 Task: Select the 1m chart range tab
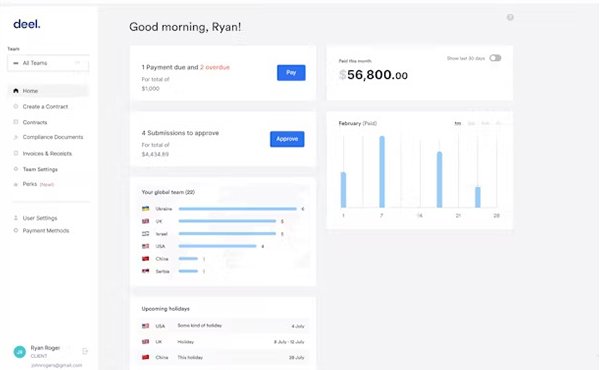458,123
